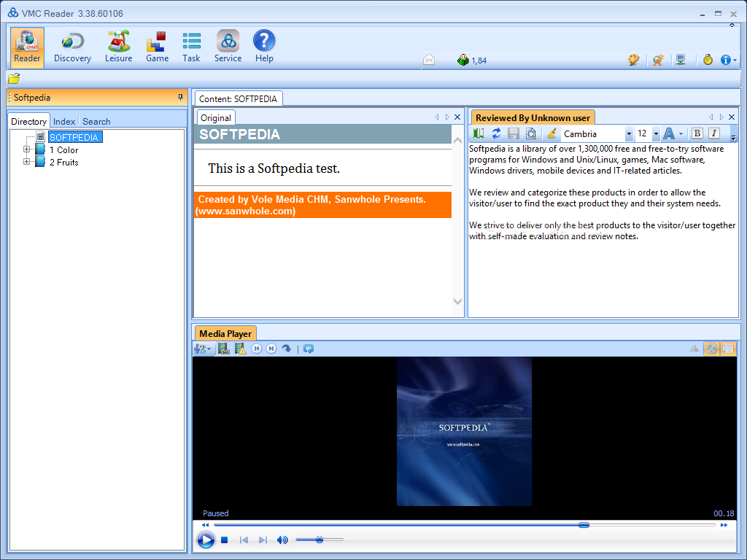This screenshot has height=560, width=747.
Task: Launch the Game section
Action: [x=157, y=47]
